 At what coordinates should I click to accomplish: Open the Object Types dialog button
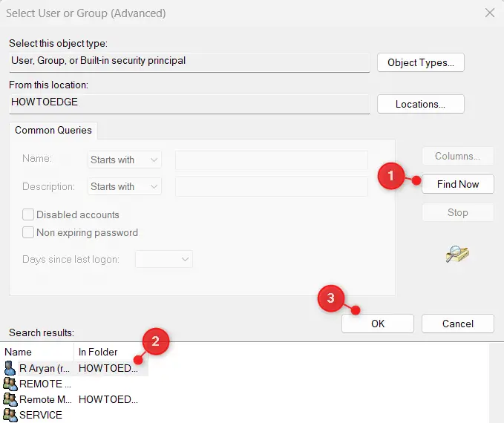coord(421,62)
